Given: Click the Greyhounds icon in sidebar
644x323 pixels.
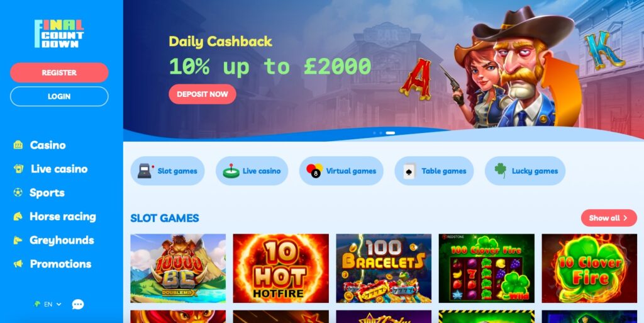Looking at the screenshot, I should [18, 240].
